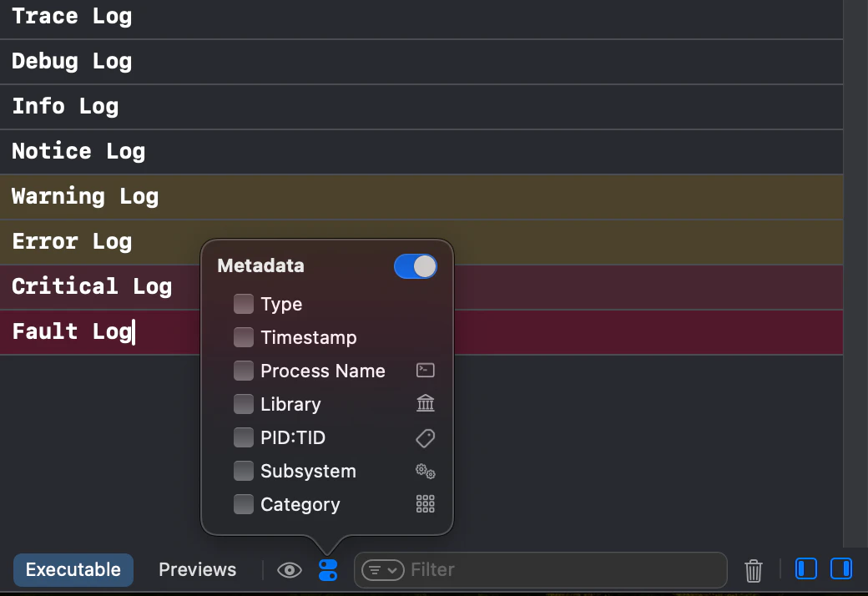Image resolution: width=868 pixels, height=596 pixels.
Task: Select the Error Log row
Action: (x=421, y=242)
